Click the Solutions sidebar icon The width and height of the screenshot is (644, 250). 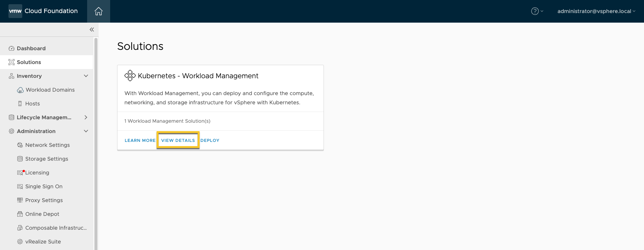click(12, 62)
